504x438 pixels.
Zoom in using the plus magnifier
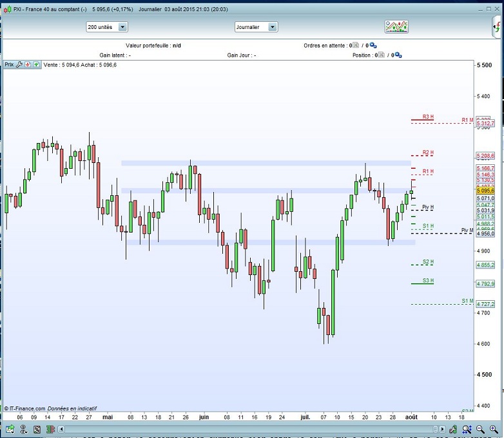[x=494, y=429]
